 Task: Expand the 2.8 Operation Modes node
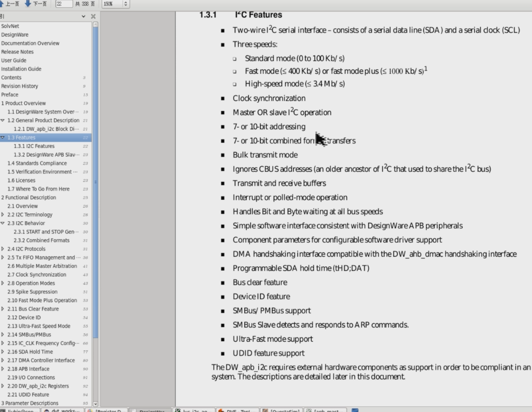coord(3,283)
